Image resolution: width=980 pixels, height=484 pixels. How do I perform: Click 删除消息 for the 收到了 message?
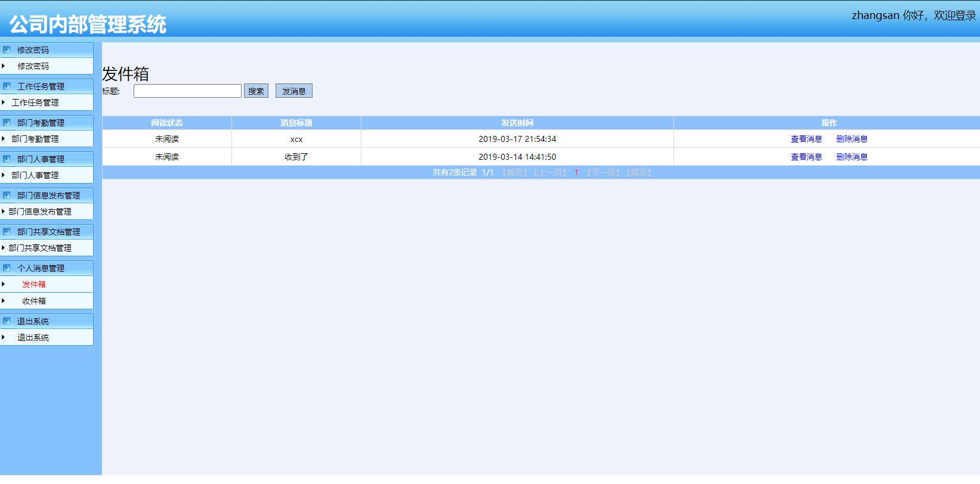[851, 157]
